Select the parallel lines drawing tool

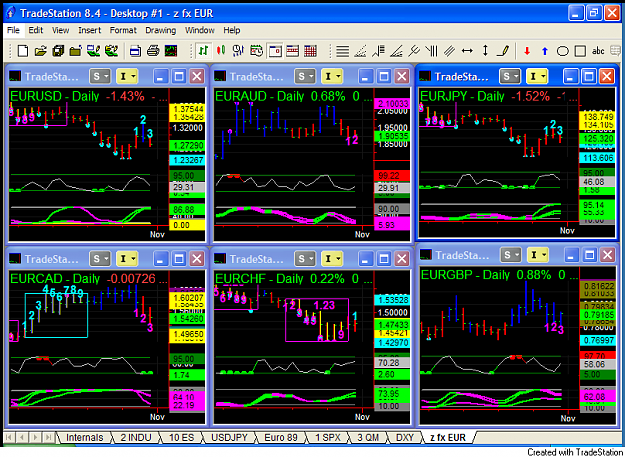(449, 51)
